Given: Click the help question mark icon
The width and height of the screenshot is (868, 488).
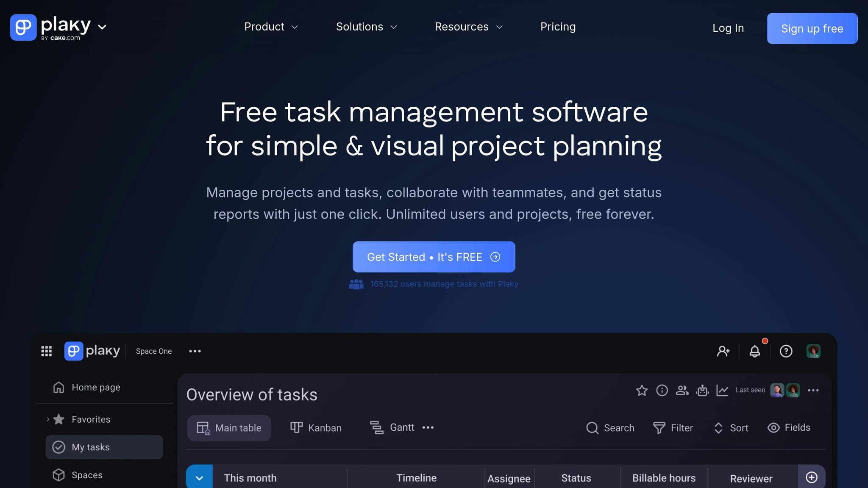Looking at the screenshot, I should coord(786,351).
